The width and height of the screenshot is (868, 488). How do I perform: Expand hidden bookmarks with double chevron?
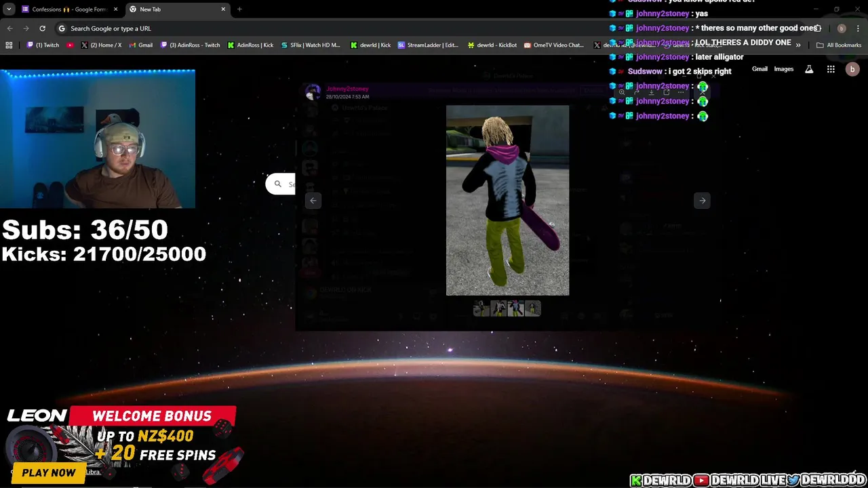coord(798,45)
